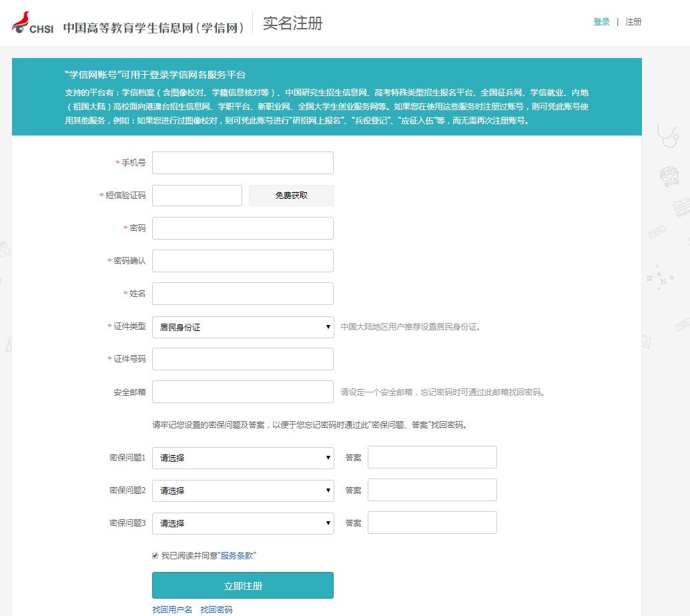Click the 实名注册 page heading

293,23
